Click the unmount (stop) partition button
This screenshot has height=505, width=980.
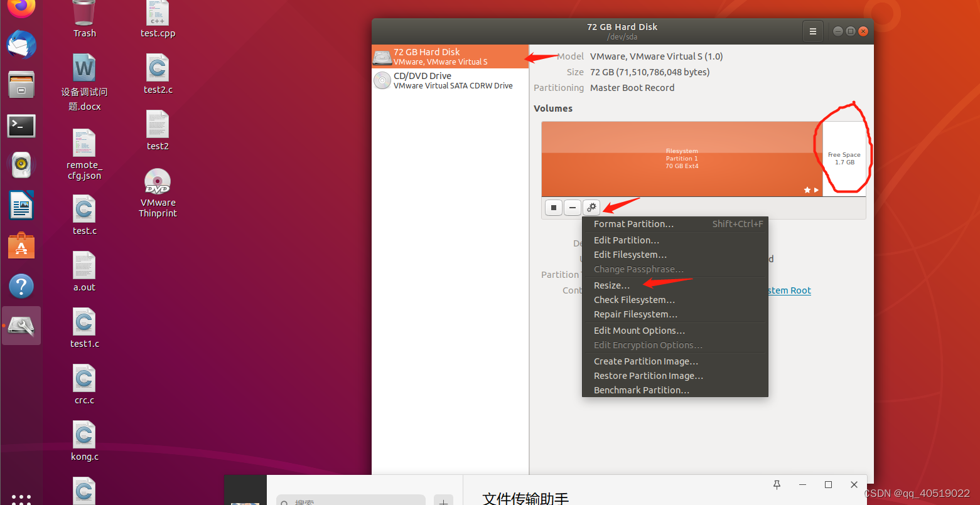(x=554, y=208)
